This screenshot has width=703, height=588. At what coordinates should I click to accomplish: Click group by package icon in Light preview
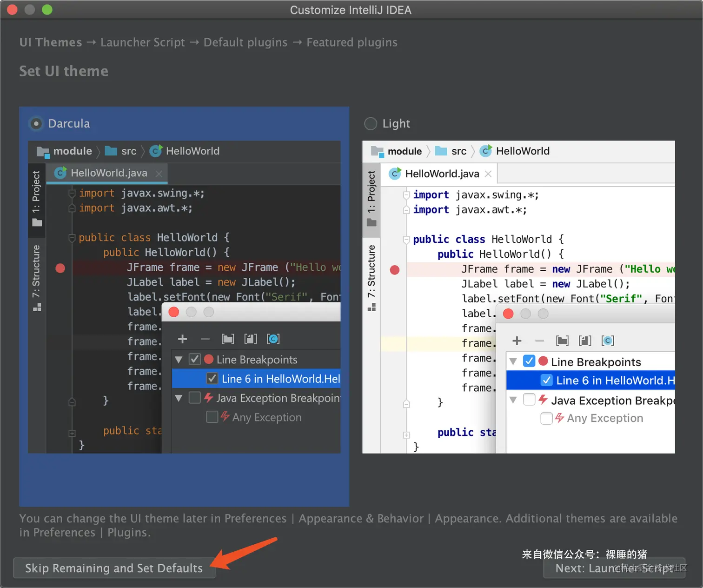[563, 341]
